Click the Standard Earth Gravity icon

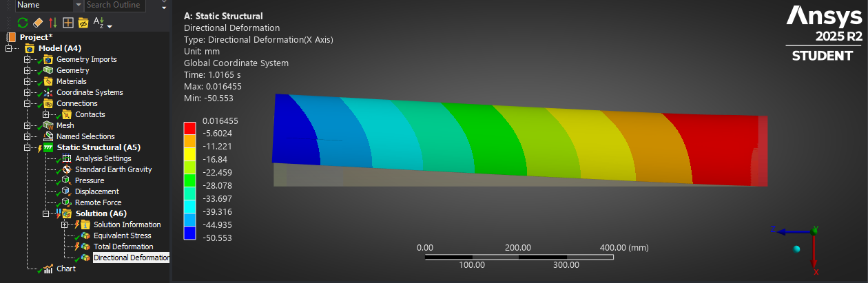click(x=66, y=169)
